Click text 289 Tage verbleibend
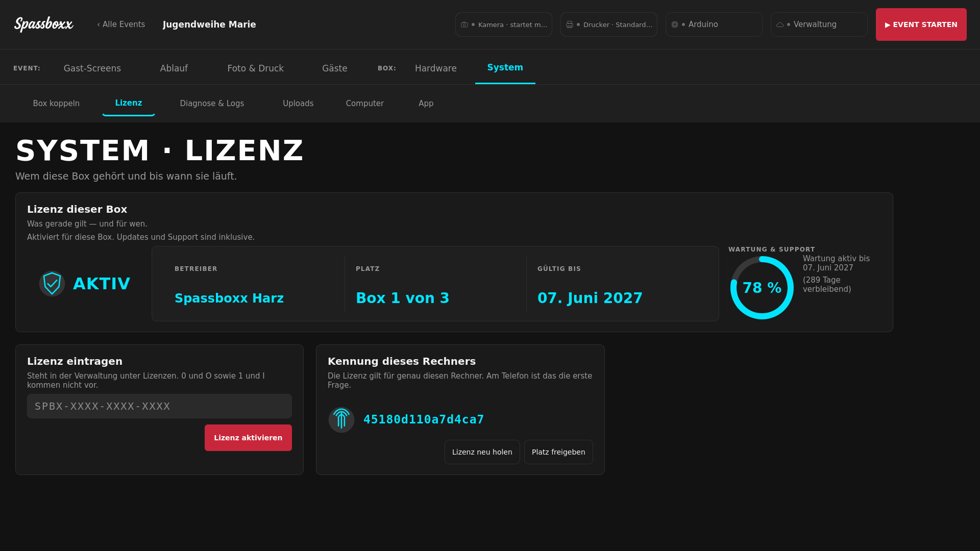 [x=827, y=285]
